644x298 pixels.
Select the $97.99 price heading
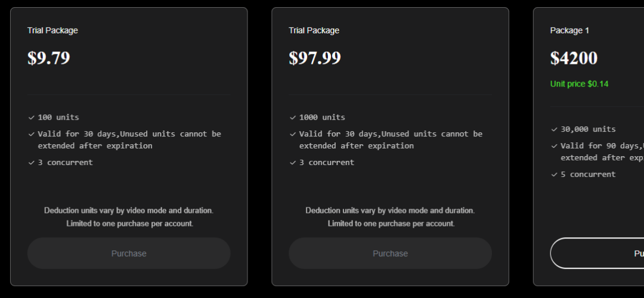[x=315, y=58]
